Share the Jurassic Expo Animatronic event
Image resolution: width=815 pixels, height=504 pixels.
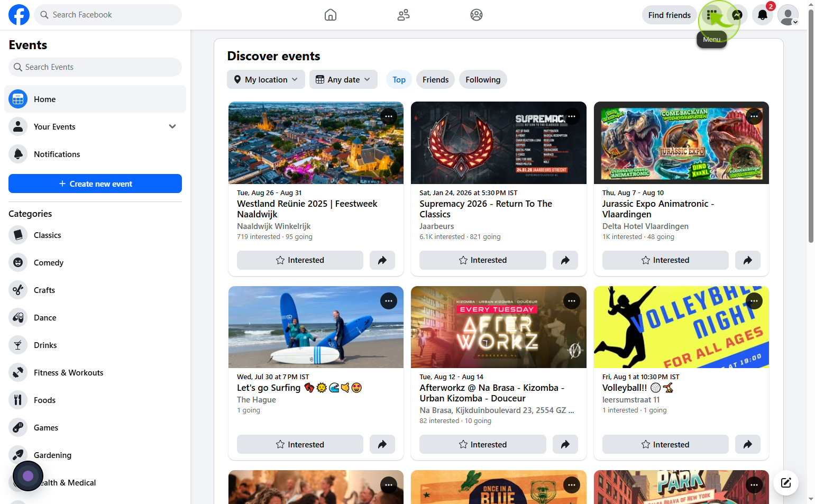(748, 260)
